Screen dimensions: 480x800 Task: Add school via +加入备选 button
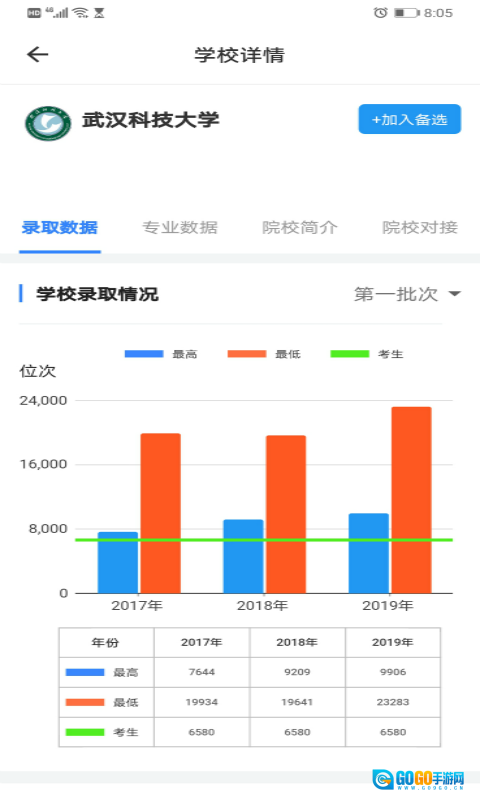(x=410, y=119)
